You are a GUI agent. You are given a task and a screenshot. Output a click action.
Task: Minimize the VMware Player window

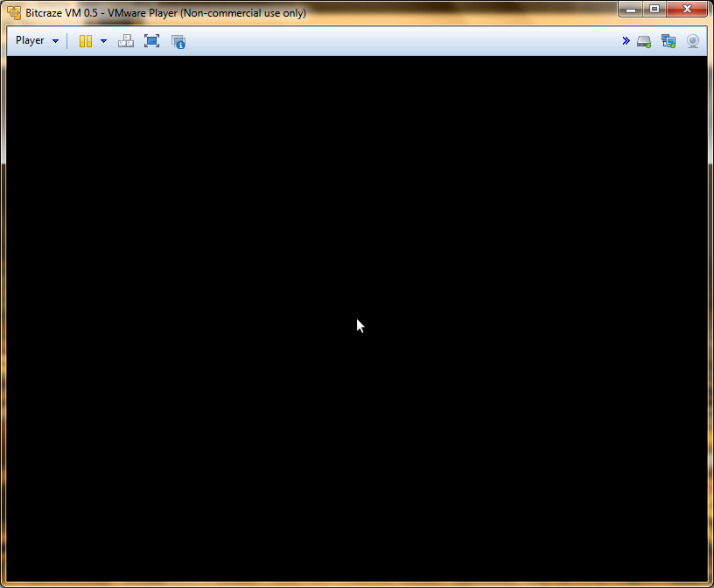(x=631, y=10)
